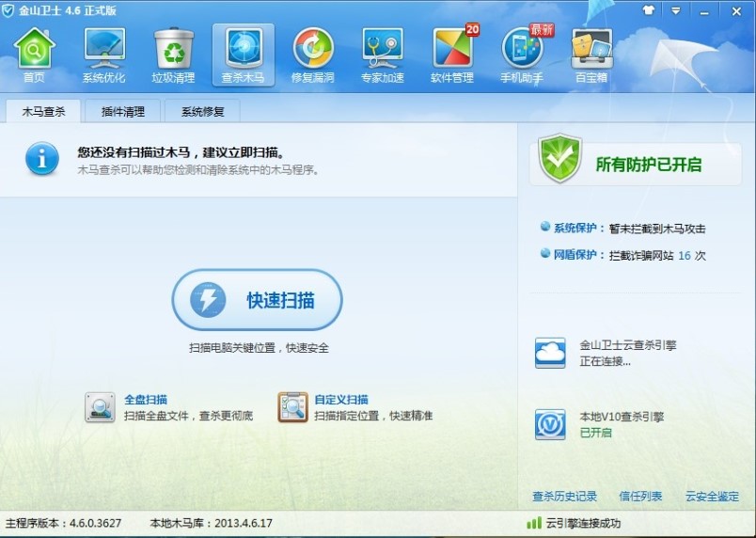Switch to 插件清理 tab
Screen dimensions: 756x538
coord(123,111)
